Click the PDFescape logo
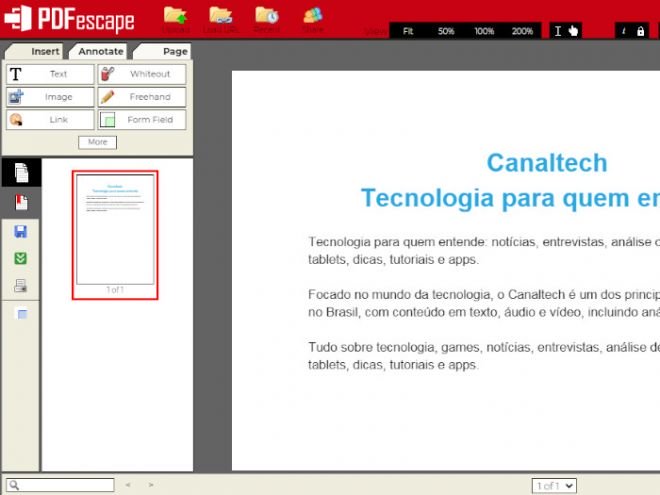 coord(69,19)
